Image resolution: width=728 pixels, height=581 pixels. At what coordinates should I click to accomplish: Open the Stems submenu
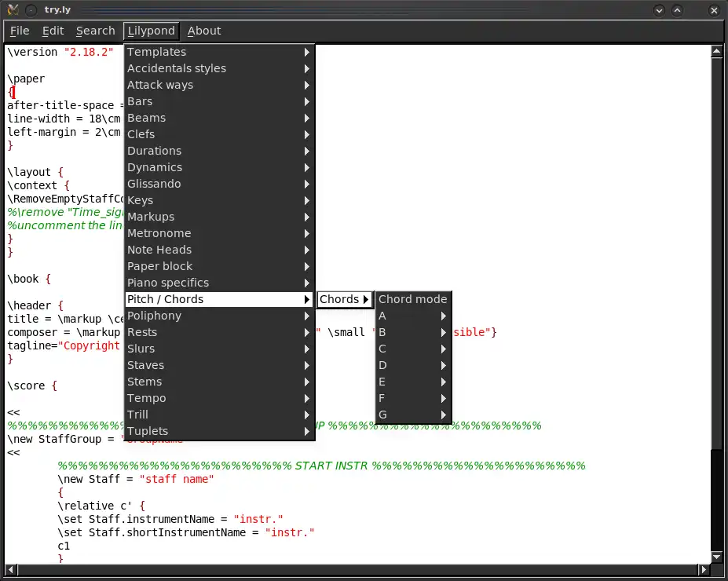coord(219,382)
